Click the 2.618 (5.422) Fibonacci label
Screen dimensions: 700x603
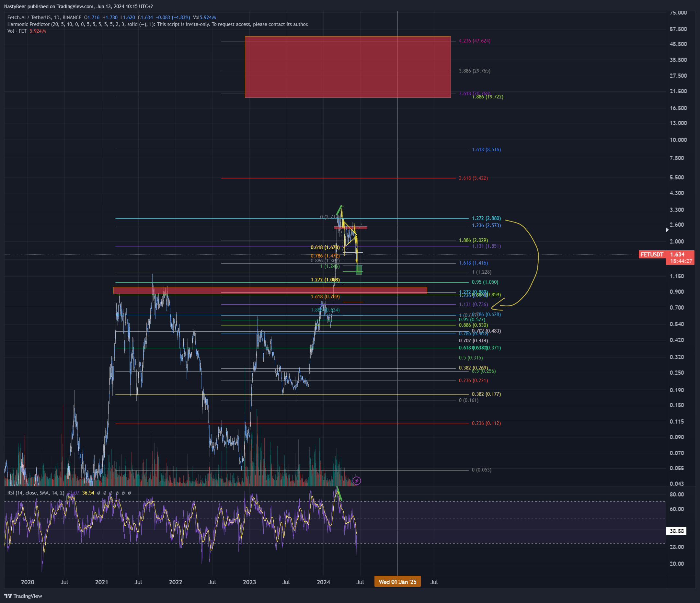473,178
